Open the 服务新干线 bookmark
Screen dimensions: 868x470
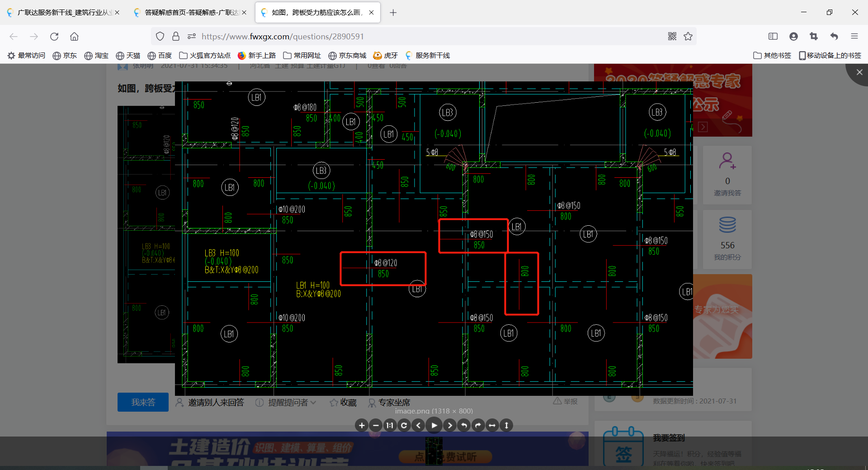tap(427, 55)
